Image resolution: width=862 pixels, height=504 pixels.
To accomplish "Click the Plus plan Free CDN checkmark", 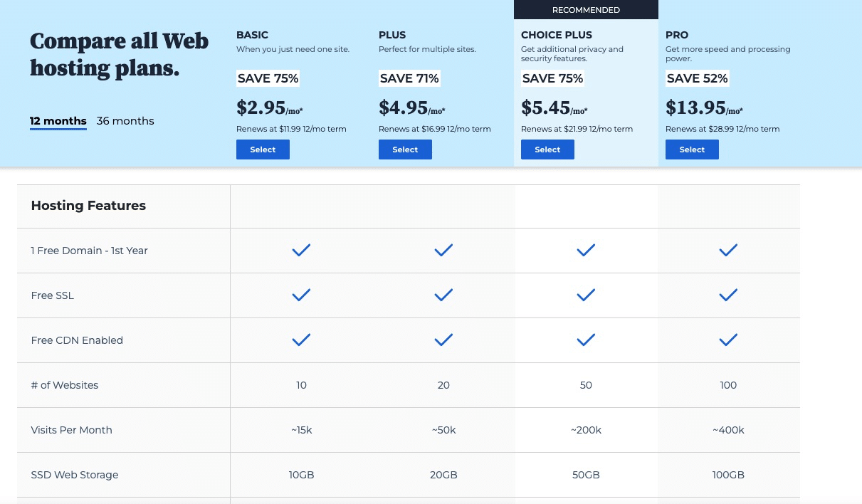I will point(443,340).
